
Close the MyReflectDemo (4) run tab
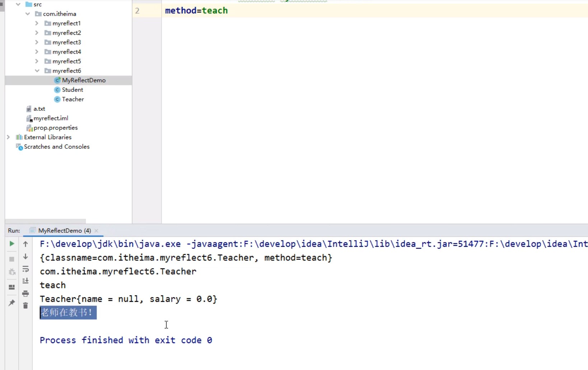(x=96, y=231)
